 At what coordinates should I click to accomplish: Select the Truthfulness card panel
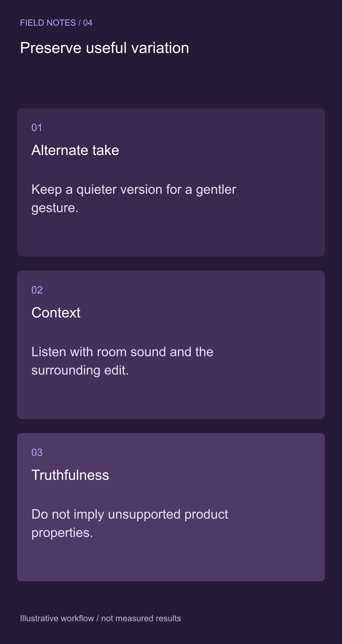point(171,507)
